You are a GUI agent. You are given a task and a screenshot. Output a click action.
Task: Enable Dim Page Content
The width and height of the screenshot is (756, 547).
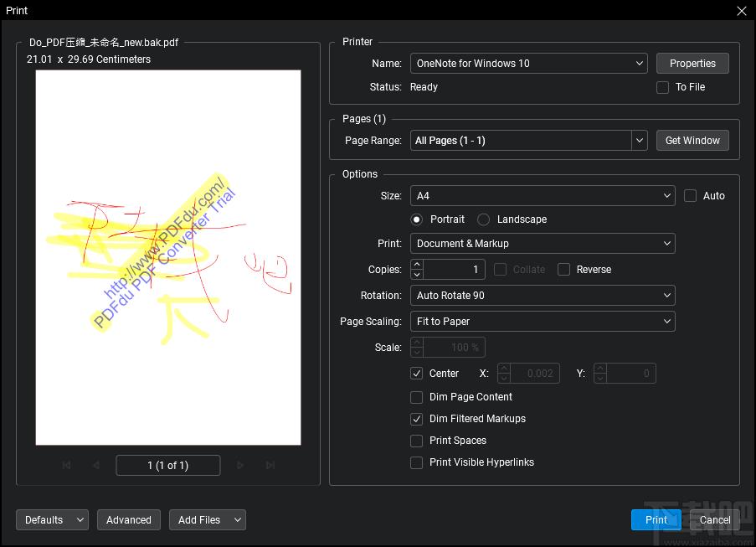tap(417, 397)
